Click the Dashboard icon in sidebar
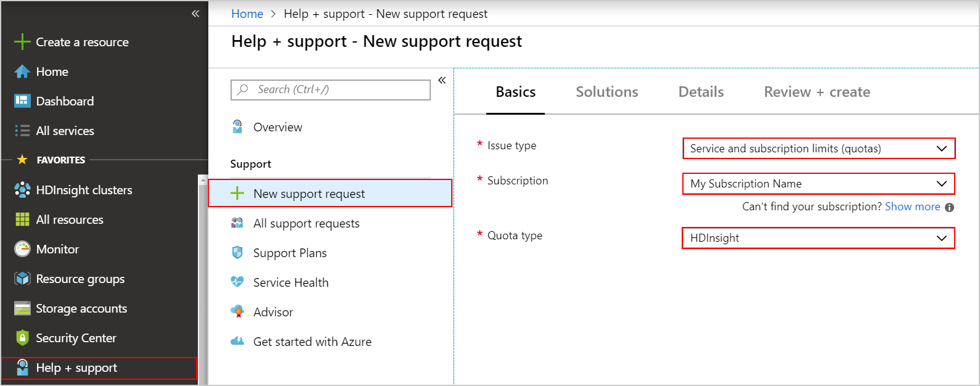The height and width of the screenshot is (386, 980). [22, 101]
